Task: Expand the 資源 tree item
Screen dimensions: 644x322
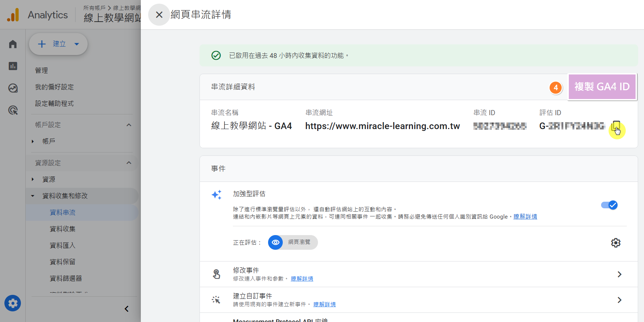Action: [33, 179]
